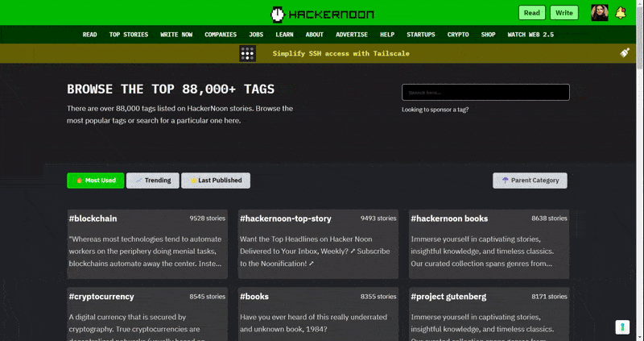Open the #hackernoon-top-story tag card

coord(318,244)
